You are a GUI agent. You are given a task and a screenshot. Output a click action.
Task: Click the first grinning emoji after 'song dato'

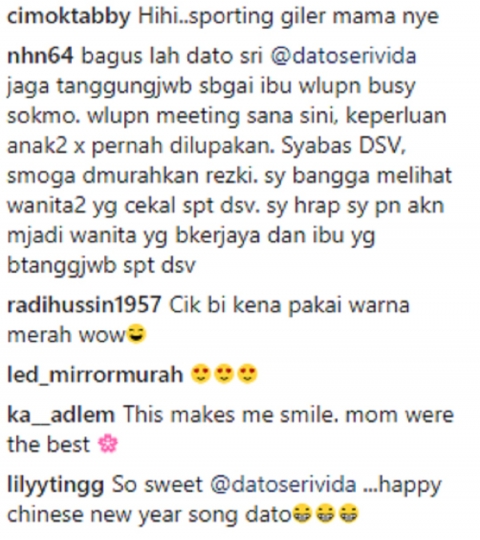302,514
